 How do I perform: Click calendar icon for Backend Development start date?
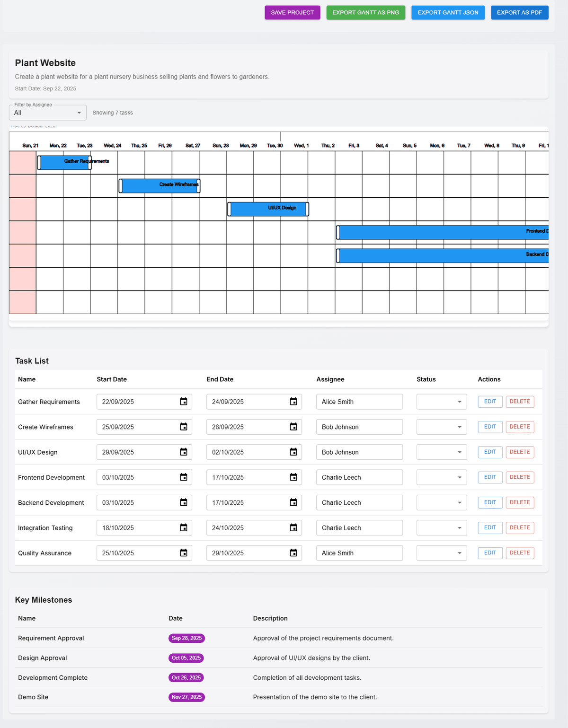click(x=184, y=502)
